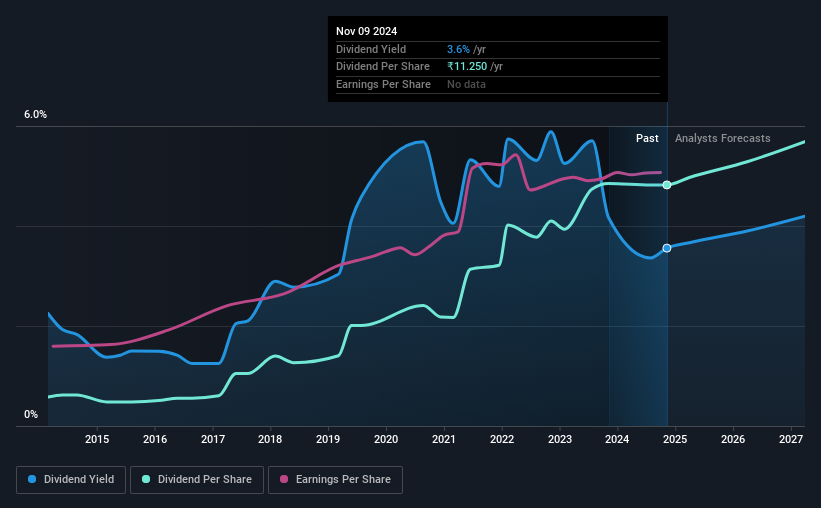The height and width of the screenshot is (508, 821).
Task: Select the blue dividend yield data point marker
Action: point(667,248)
